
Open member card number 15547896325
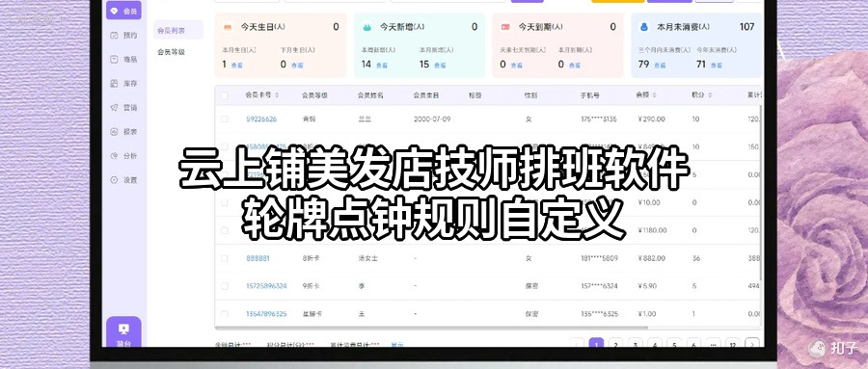[x=266, y=314]
